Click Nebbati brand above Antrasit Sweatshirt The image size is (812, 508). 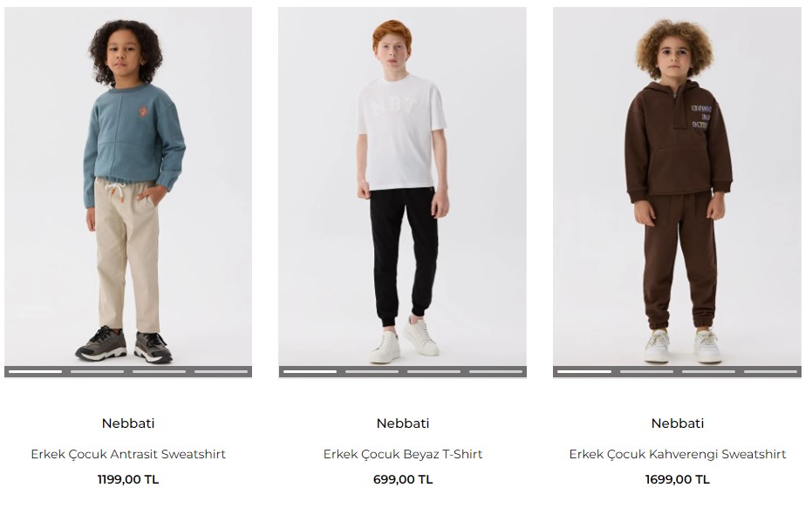(x=128, y=423)
